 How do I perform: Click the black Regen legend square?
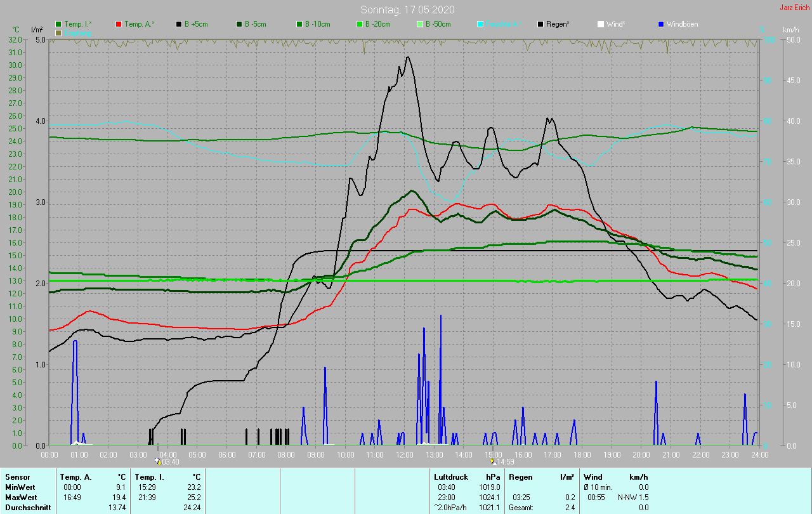tap(540, 24)
